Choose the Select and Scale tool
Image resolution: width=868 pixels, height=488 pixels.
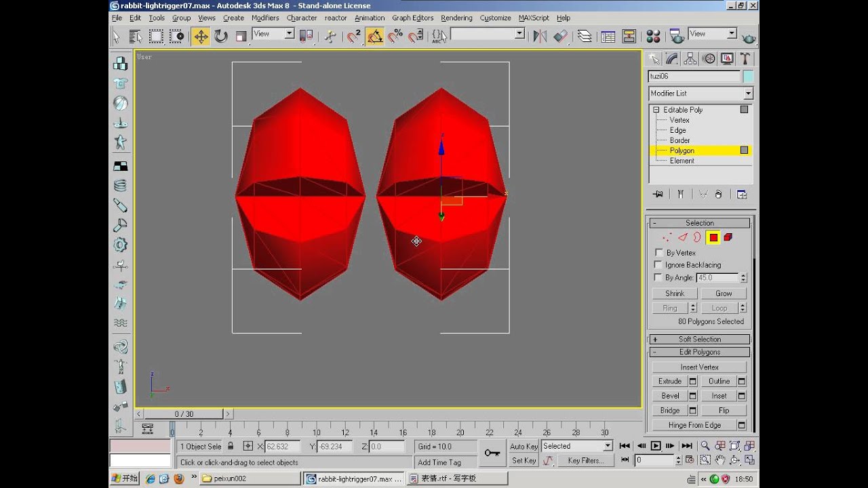pos(241,37)
